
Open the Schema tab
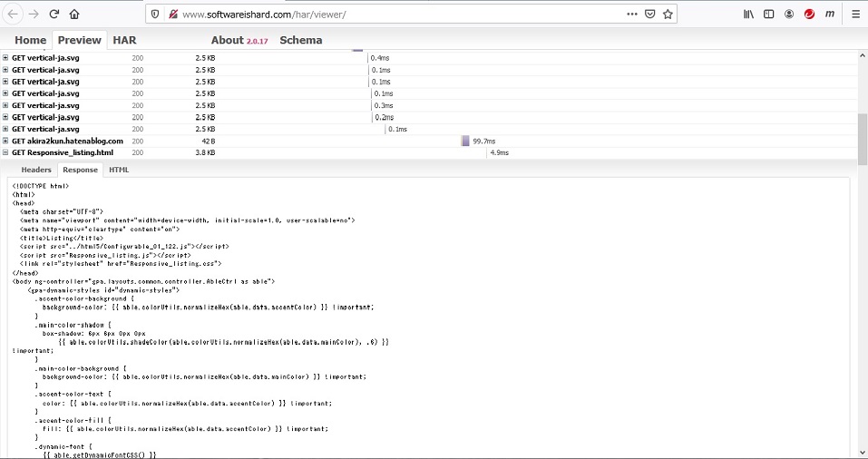point(300,40)
